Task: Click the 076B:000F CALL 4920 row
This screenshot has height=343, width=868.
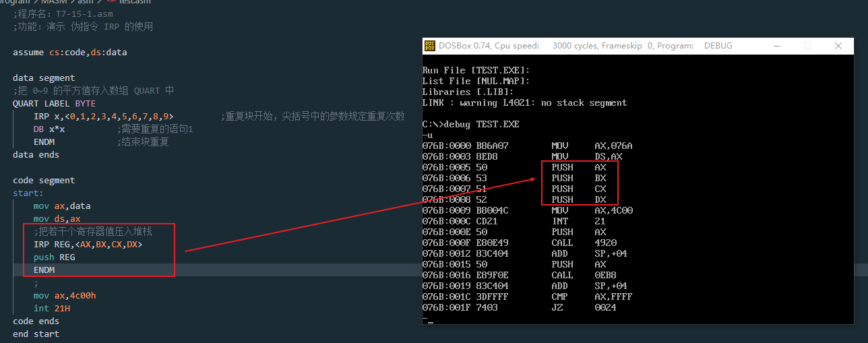Action: coord(520,243)
